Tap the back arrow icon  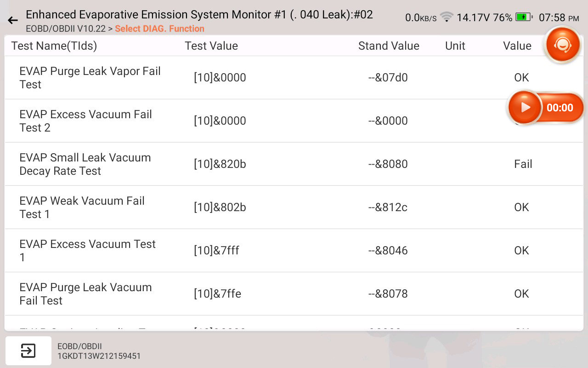(13, 20)
